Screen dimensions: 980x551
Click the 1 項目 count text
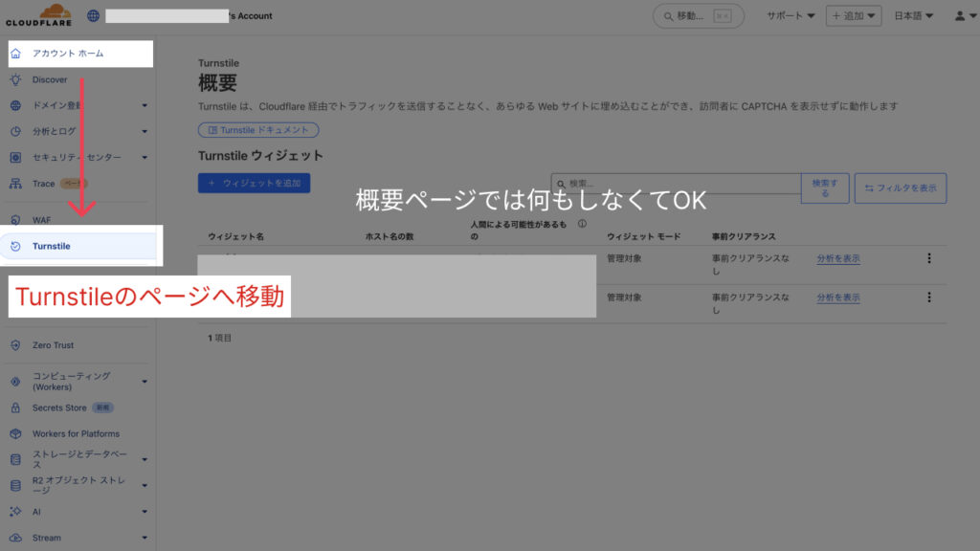point(219,338)
